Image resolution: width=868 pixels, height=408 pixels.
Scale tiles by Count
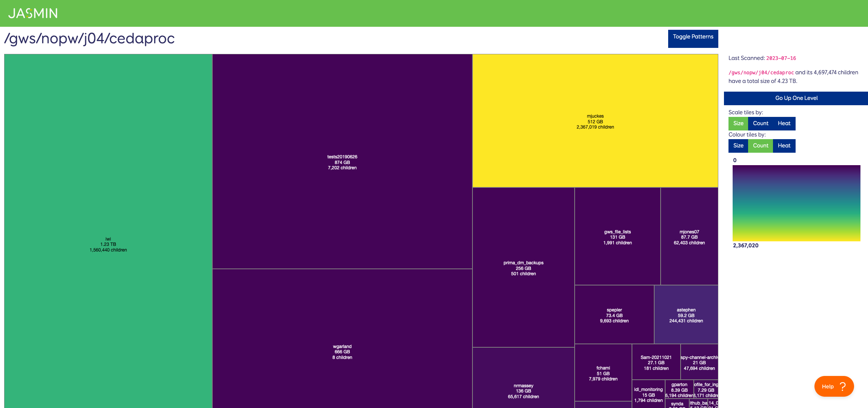tap(760, 123)
